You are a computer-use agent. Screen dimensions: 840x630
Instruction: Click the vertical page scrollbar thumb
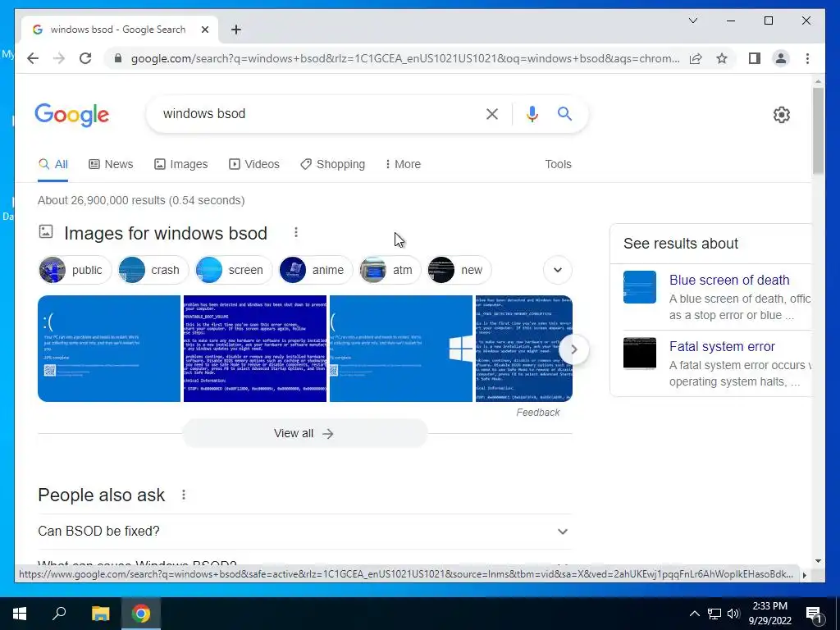(818, 130)
